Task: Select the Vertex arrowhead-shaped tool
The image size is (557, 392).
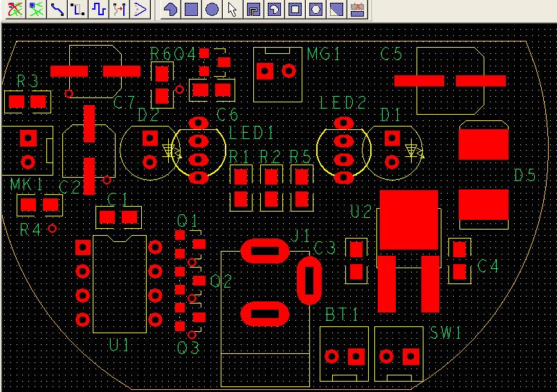Action: click(140, 8)
